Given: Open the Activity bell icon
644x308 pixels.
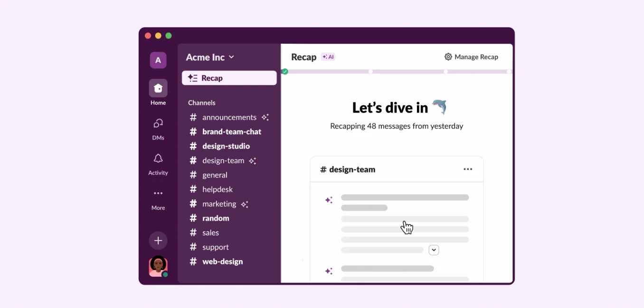Looking at the screenshot, I should pyautogui.click(x=158, y=159).
